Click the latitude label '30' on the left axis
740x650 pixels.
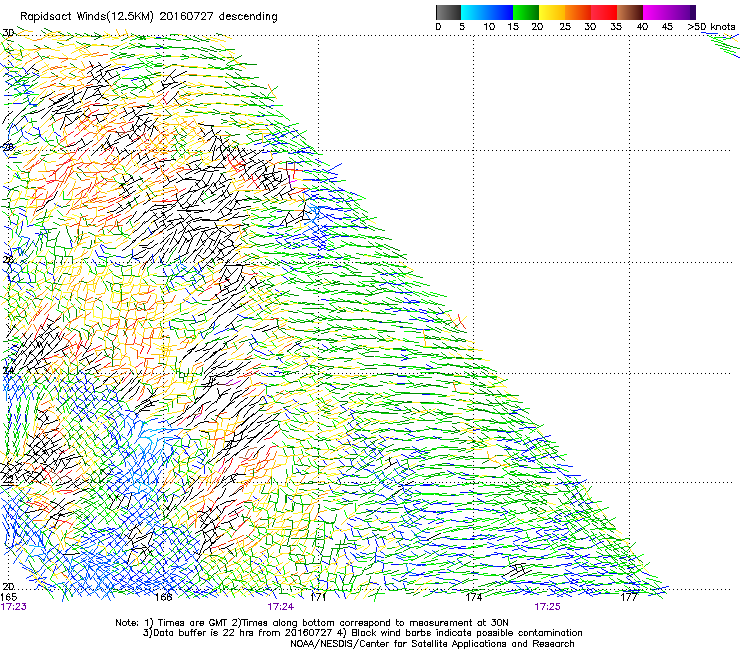(x=8, y=33)
